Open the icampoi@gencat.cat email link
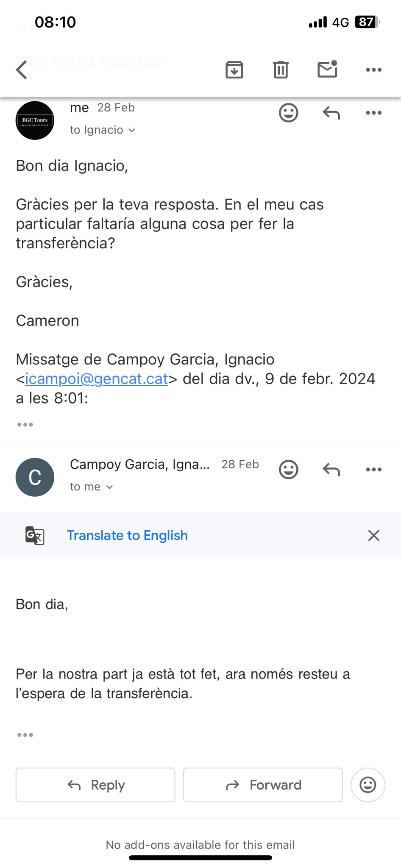 97,379
